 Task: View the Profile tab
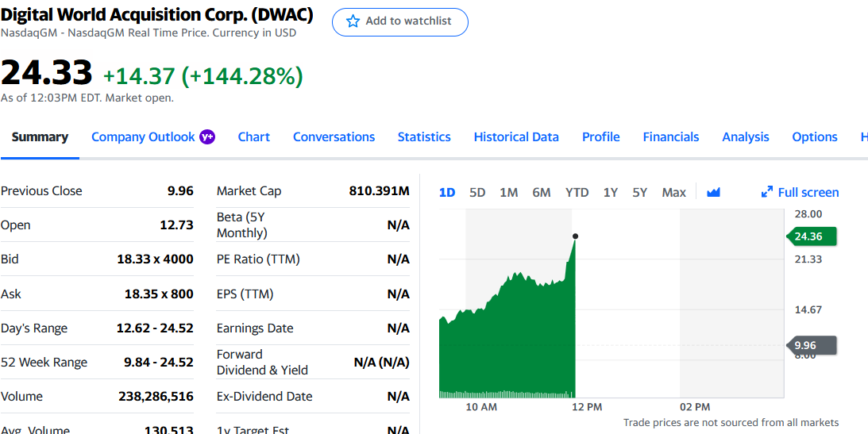click(600, 136)
